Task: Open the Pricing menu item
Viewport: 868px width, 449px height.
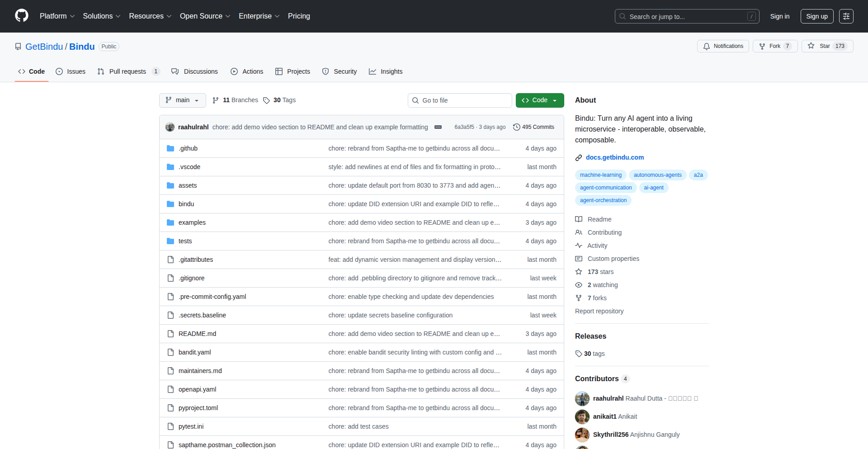Action: pos(299,16)
